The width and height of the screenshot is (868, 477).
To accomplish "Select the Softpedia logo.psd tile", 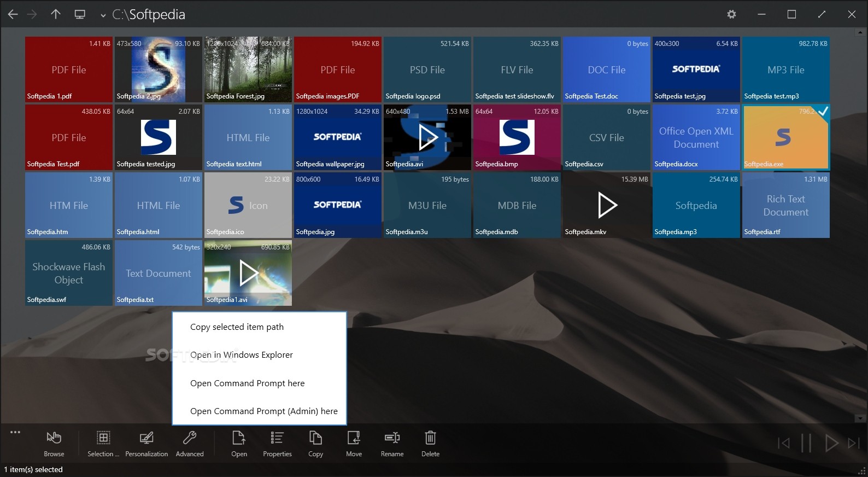I will 427,69.
